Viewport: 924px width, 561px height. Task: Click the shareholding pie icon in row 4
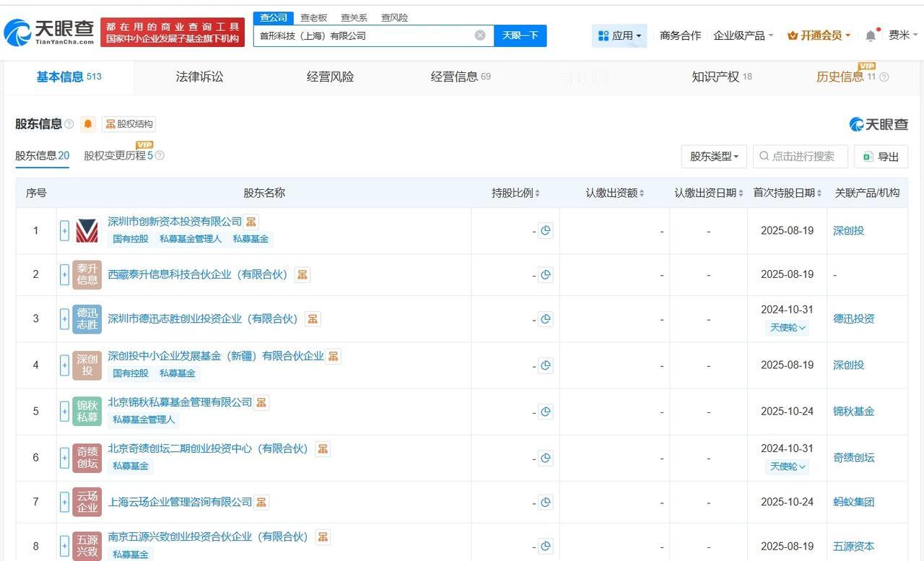546,365
